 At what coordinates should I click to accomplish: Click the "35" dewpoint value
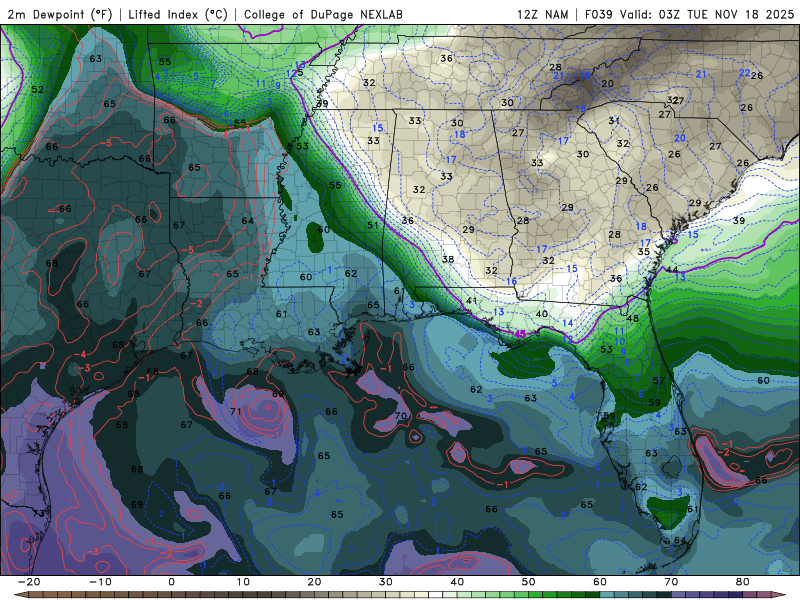pyautogui.click(x=644, y=252)
